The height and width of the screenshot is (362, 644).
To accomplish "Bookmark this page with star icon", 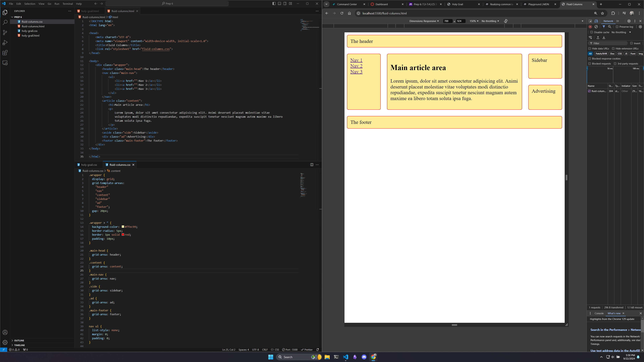I will [603, 13].
